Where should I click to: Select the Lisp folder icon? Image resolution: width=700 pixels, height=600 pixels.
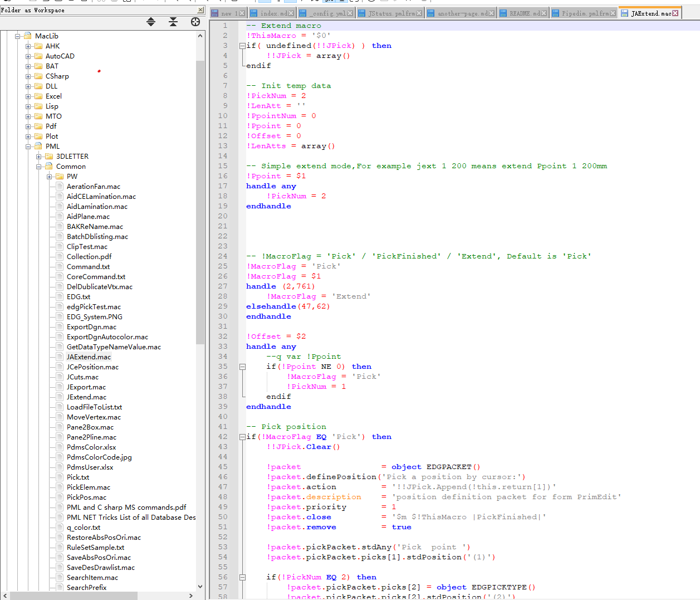pos(38,106)
